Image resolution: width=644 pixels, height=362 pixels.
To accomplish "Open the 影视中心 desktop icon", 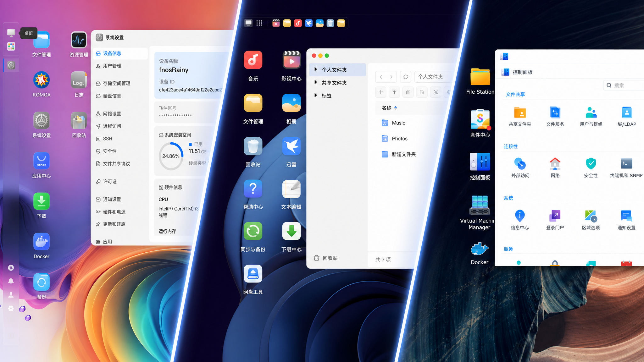I will (291, 60).
